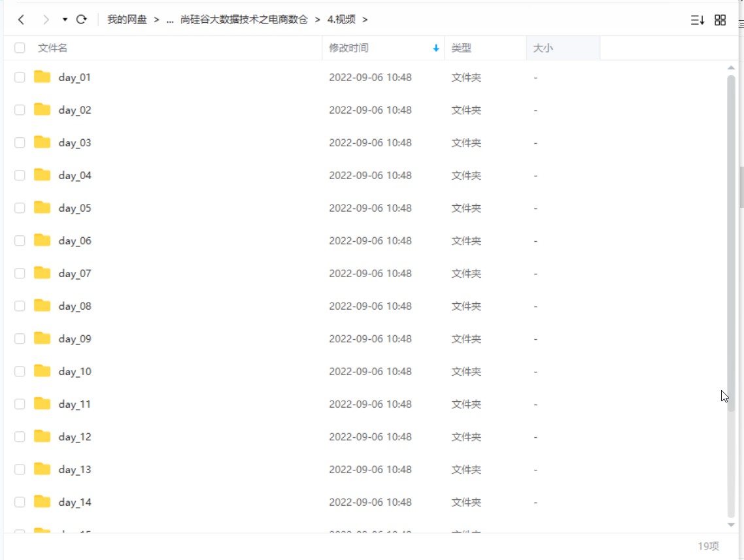744x560 pixels.
Task: Click the day_11 folder icon
Action: pyautogui.click(x=42, y=403)
